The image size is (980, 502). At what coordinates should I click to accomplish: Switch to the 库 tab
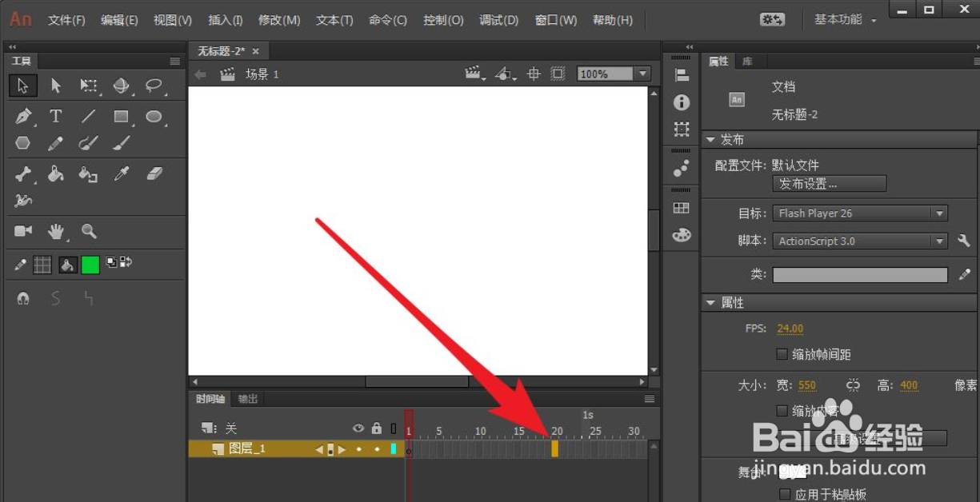pos(748,61)
